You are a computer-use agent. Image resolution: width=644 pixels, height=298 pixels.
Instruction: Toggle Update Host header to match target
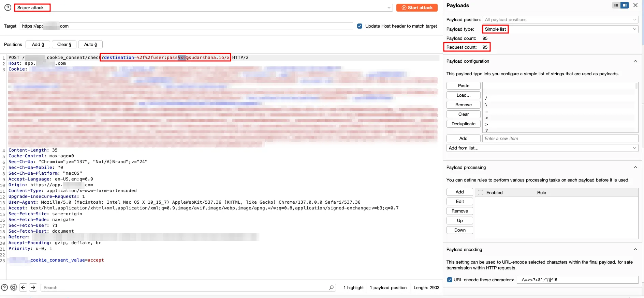pyautogui.click(x=360, y=26)
